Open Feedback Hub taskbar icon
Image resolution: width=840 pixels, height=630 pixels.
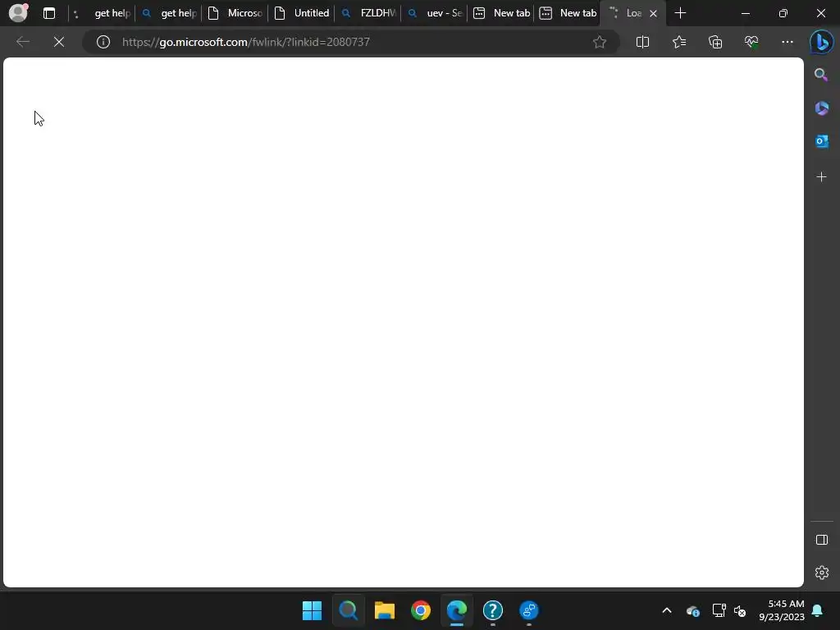(x=529, y=610)
